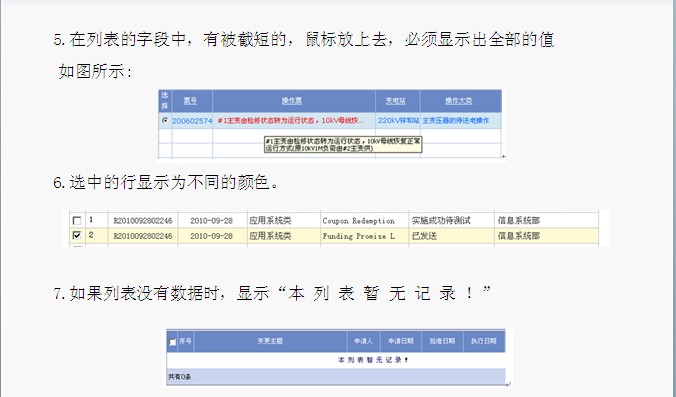Viewport: 676px width, 397px height.
Task: Click the Coupon Redemption cell
Action: coord(358,221)
